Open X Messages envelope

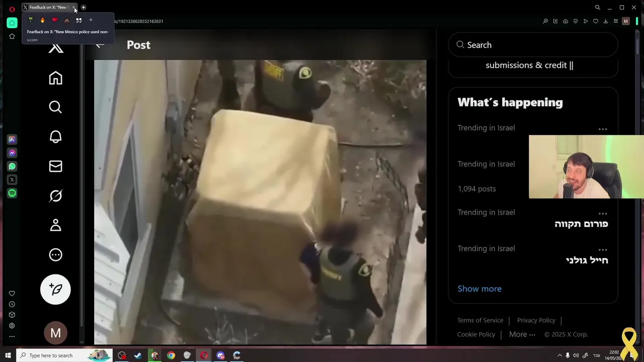pos(55,166)
